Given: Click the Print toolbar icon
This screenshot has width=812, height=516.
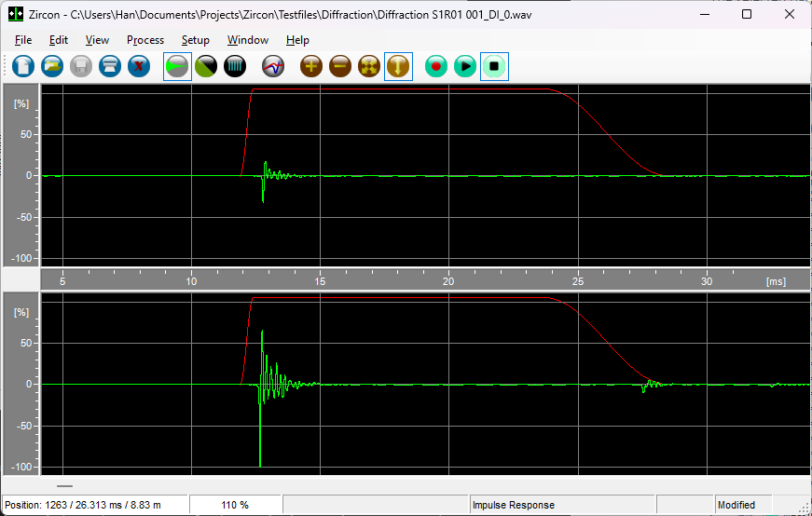Looking at the screenshot, I should click(x=110, y=66).
